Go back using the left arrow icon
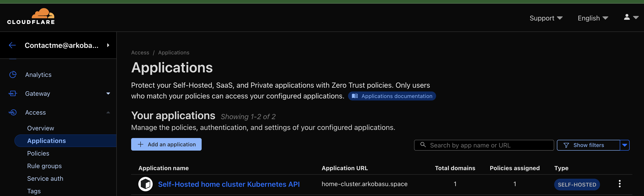 (12, 45)
